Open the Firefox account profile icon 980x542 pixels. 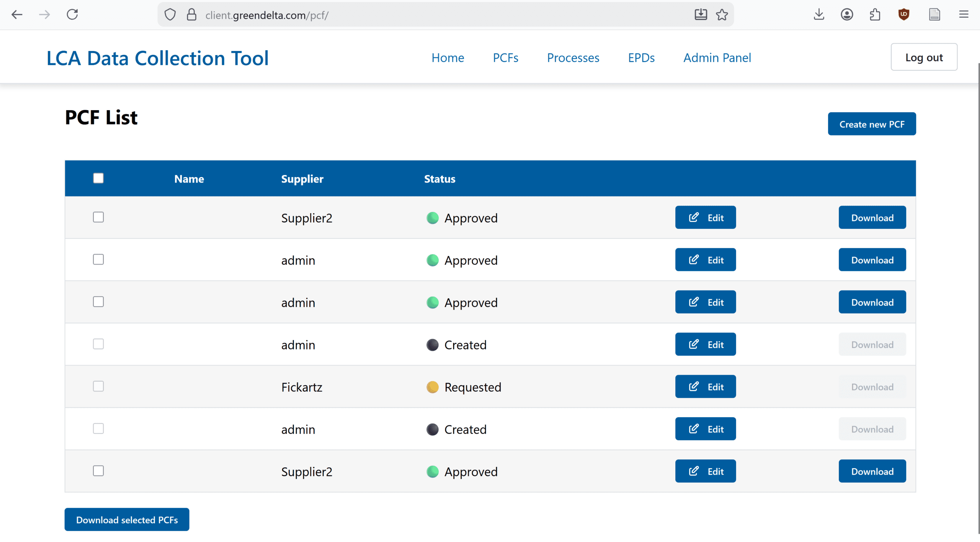tap(847, 15)
